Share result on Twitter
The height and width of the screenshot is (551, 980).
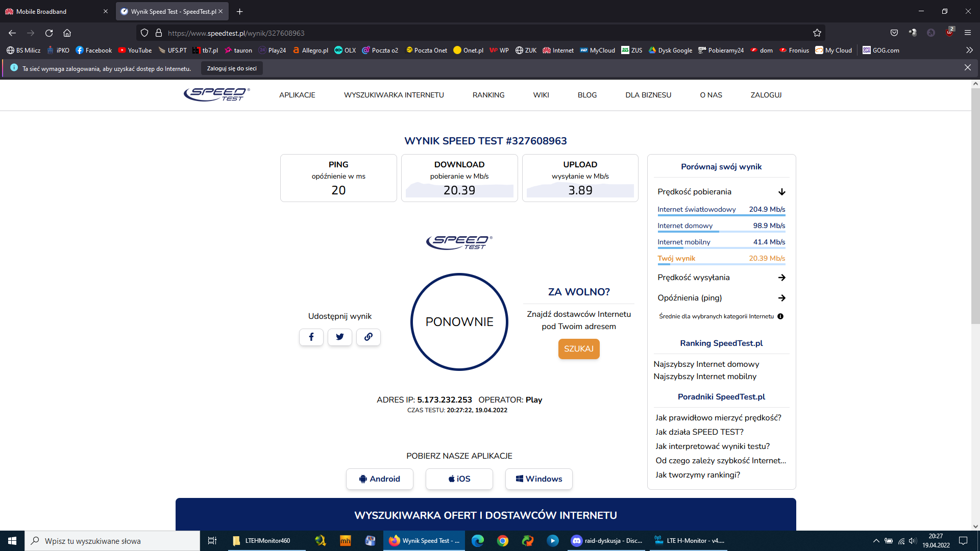(340, 337)
